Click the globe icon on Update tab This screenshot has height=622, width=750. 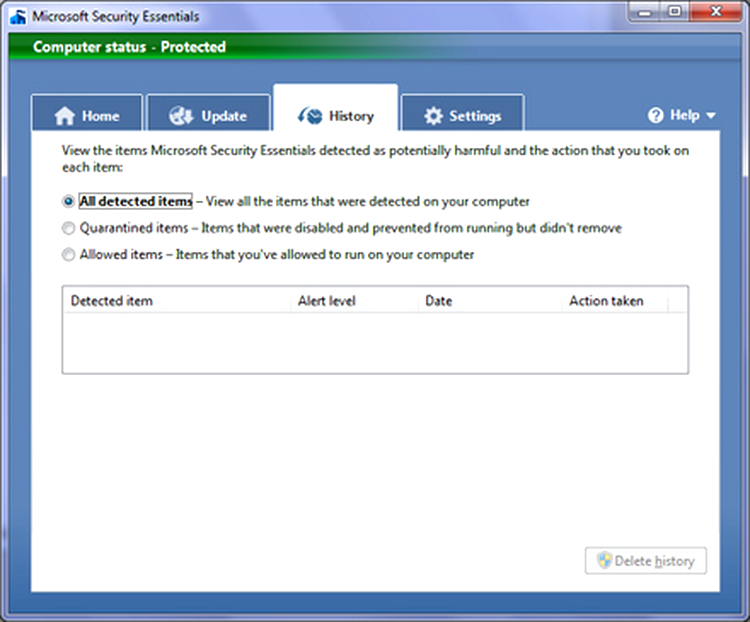[181, 116]
